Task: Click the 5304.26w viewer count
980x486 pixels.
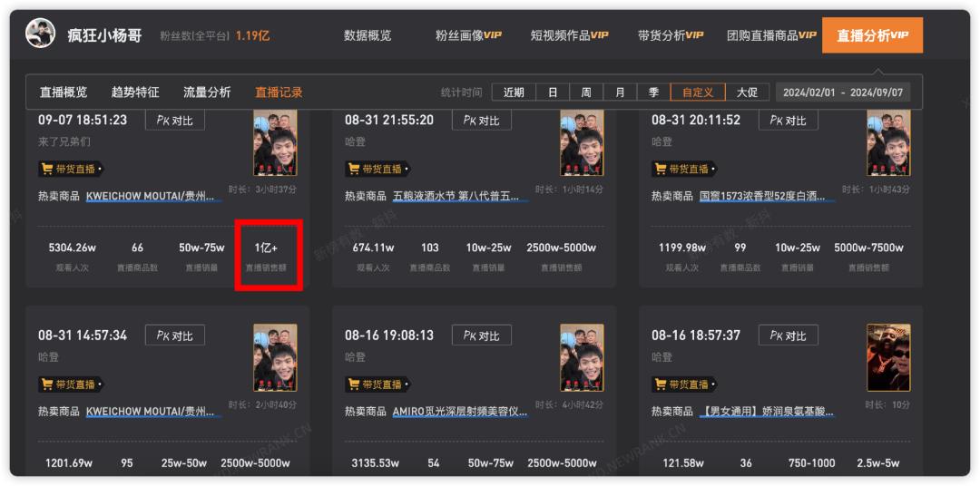Action: (x=72, y=248)
